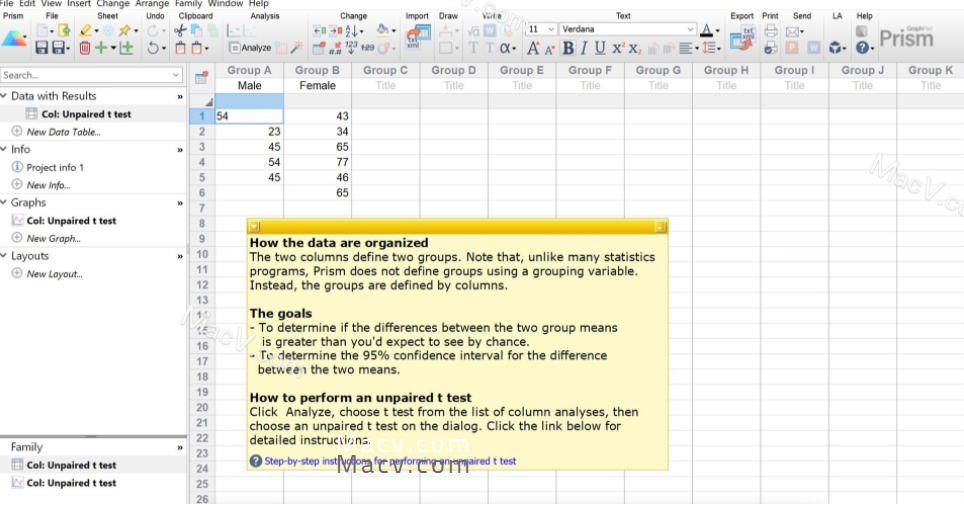
Task: Click the Group C column Title cell
Action: click(385, 85)
